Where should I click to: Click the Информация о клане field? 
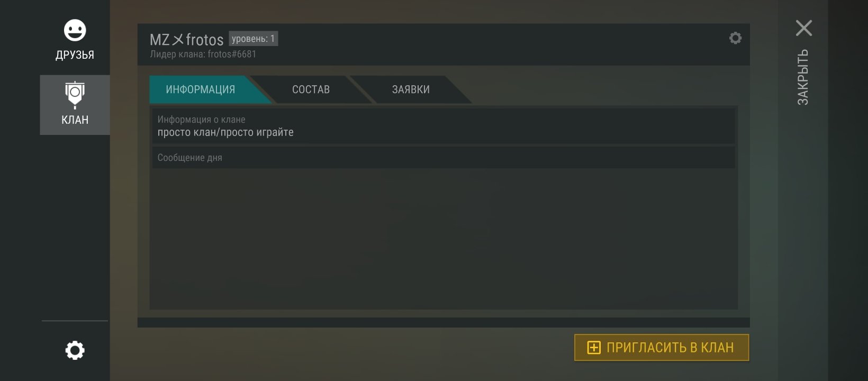444,126
